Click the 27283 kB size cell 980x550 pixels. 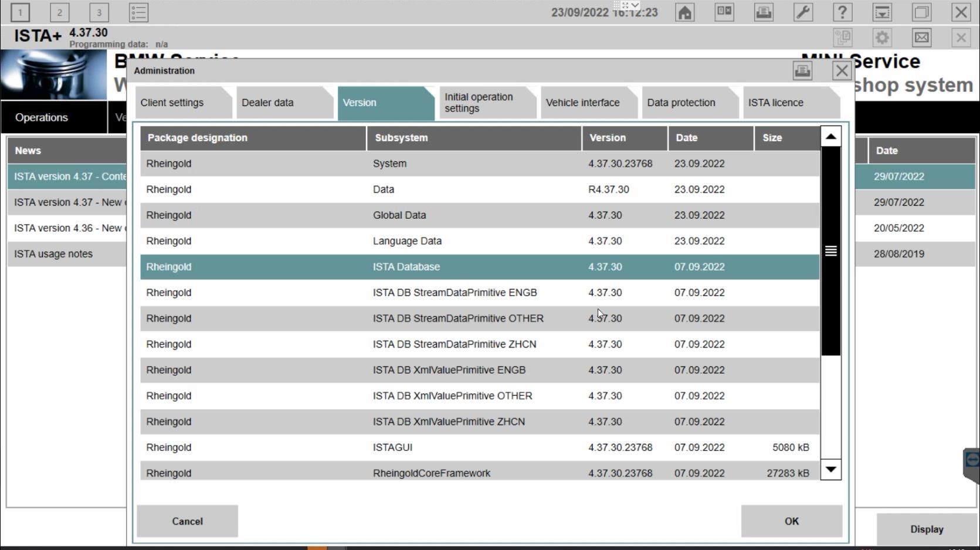point(788,473)
